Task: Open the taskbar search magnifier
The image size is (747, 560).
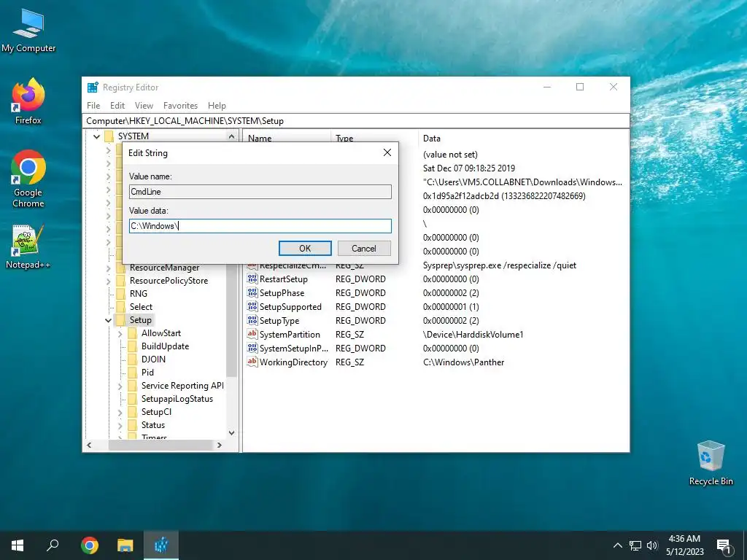Action: click(x=53, y=545)
